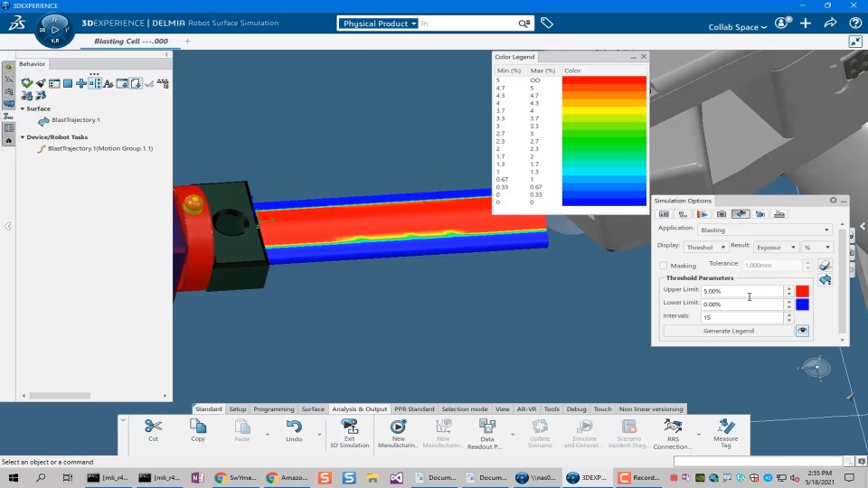This screenshot has width=868, height=488.
Task: Add a new tab with plus
Action: coord(187,41)
